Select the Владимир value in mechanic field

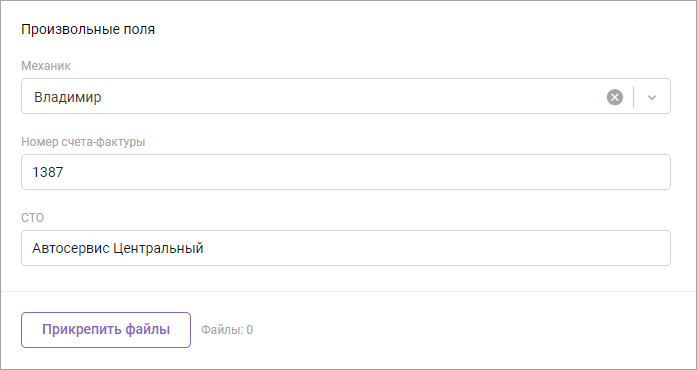click(68, 97)
